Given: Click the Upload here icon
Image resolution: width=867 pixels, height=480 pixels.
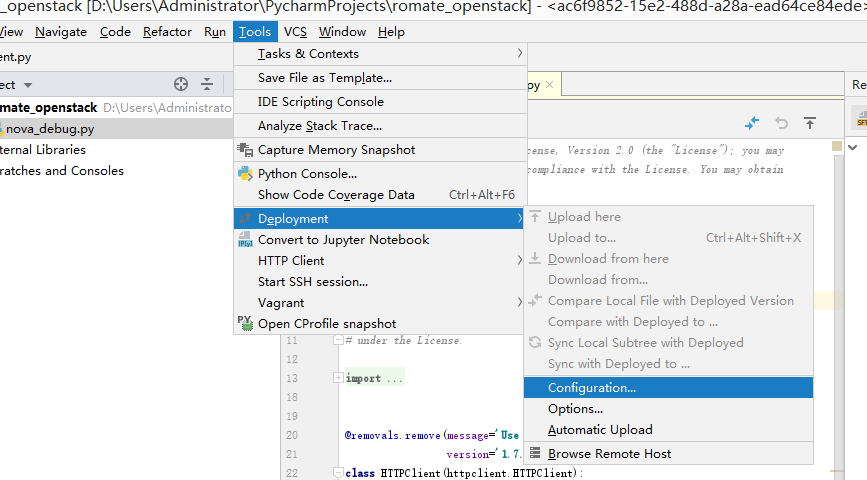Looking at the screenshot, I should click(x=535, y=216).
